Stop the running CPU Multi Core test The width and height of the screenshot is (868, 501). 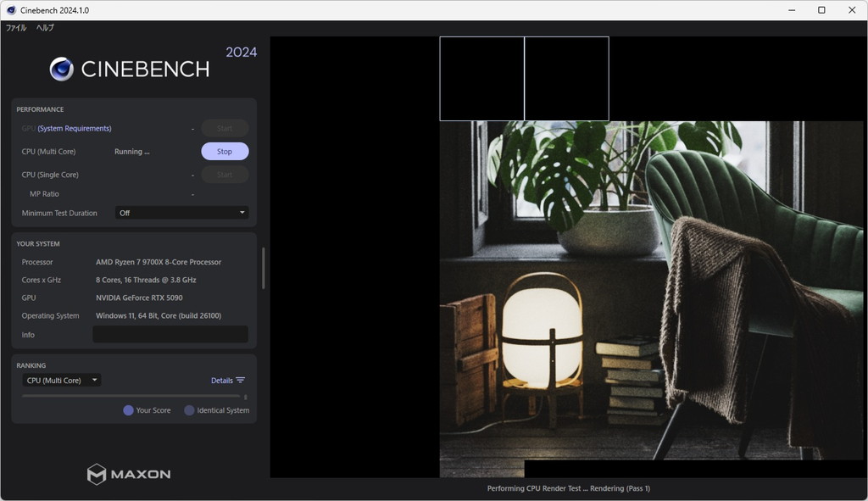[x=225, y=151]
